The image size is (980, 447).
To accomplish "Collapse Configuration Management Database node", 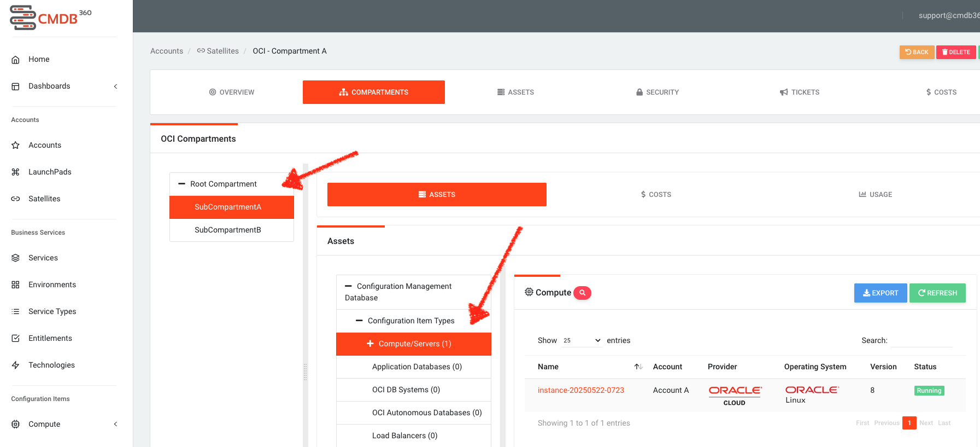I will click(348, 286).
